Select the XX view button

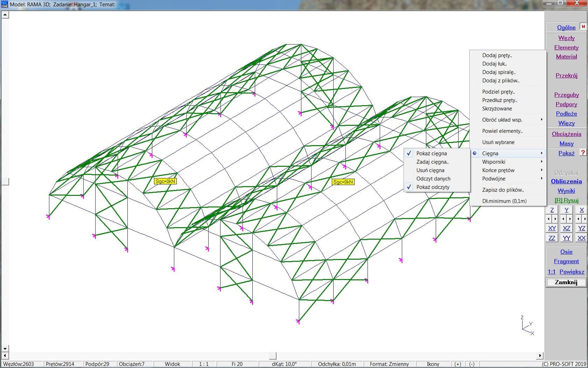581,238
